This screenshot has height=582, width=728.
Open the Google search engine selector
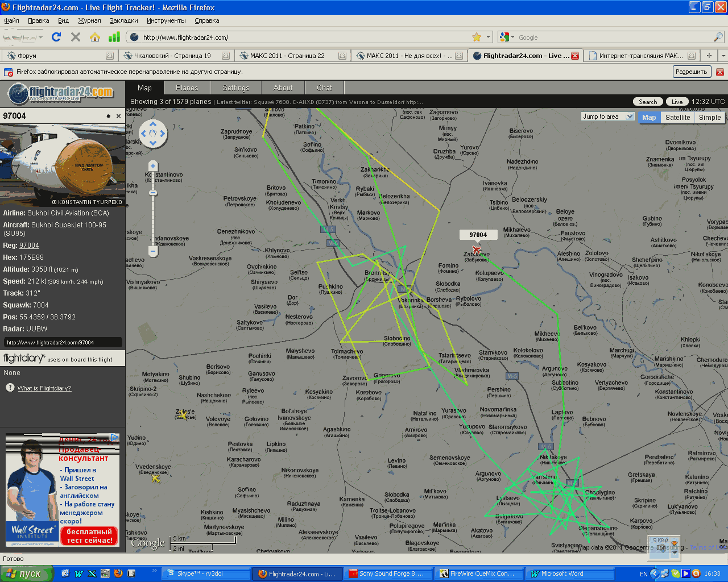pos(507,37)
